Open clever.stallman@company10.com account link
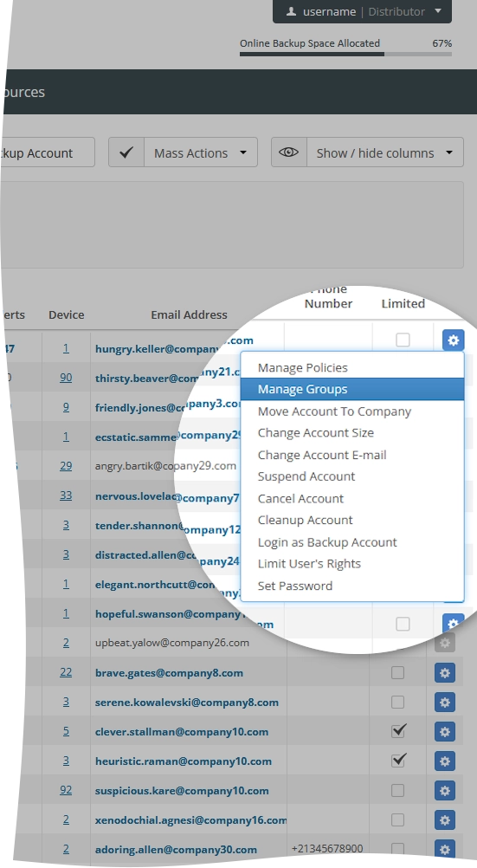Screen dimensions: 477x868 click(182, 731)
